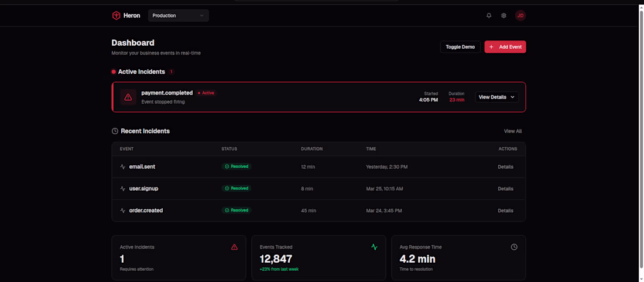The height and width of the screenshot is (282, 644).
Task: Open the JD user avatar menu
Action: [x=520, y=16]
